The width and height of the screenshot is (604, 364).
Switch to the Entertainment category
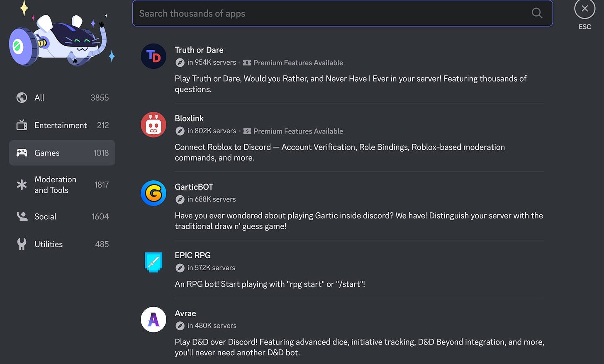[x=62, y=125]
